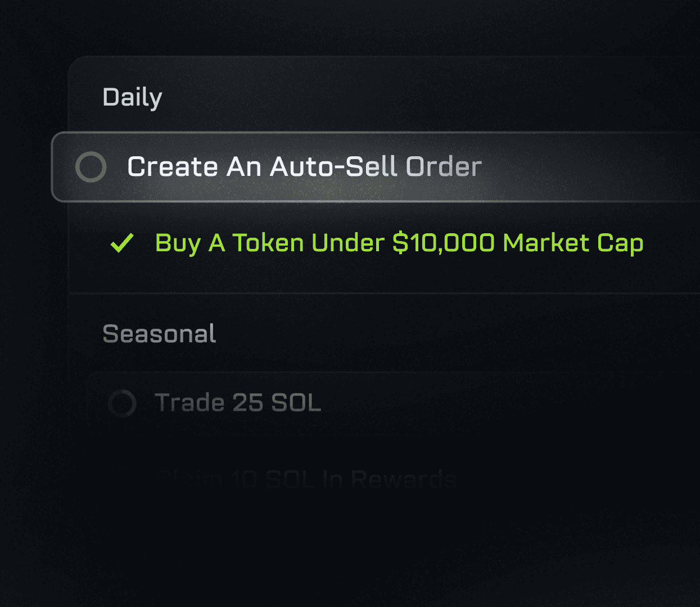Collapse the Seasonal section
This screenshot has height=607, width=700.
pos(159,334)
